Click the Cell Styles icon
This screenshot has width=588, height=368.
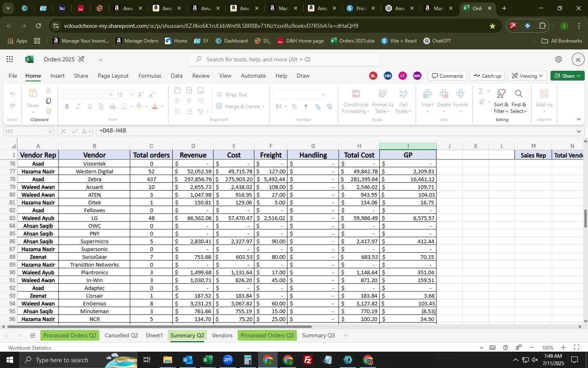[x=403, y=94]
